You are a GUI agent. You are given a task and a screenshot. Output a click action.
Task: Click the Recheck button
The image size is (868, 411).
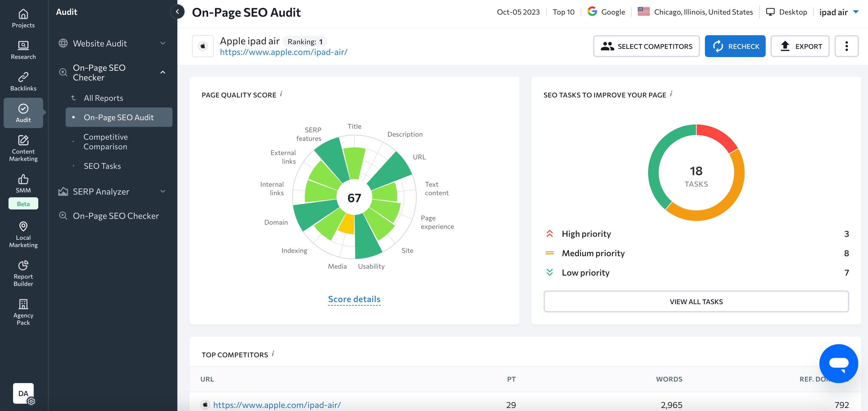tap(735, 46)
